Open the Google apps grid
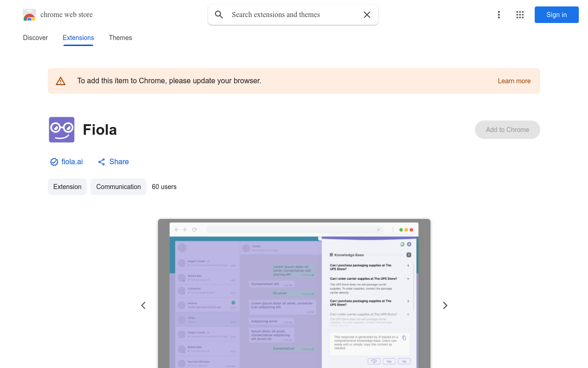This screenshot has height=368, width=588. coord(520,15)
